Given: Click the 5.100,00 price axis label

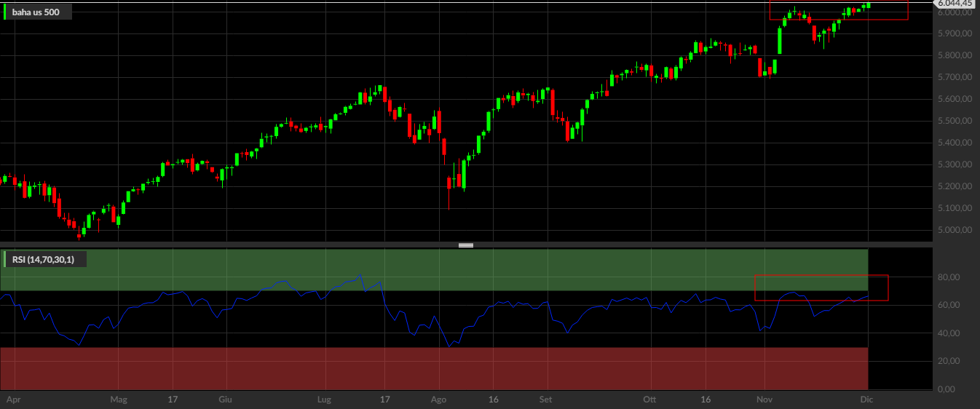Looking at the screenshot, I should tap(954, 208).
